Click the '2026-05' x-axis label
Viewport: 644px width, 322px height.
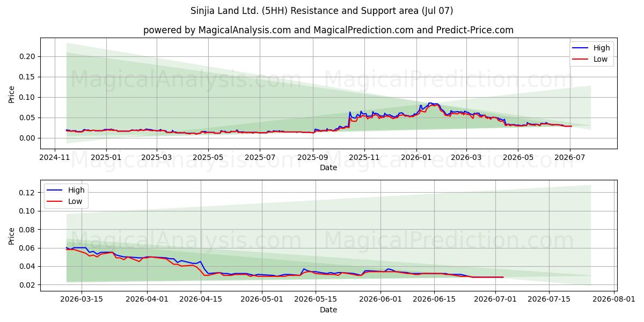tap(518, 157)
